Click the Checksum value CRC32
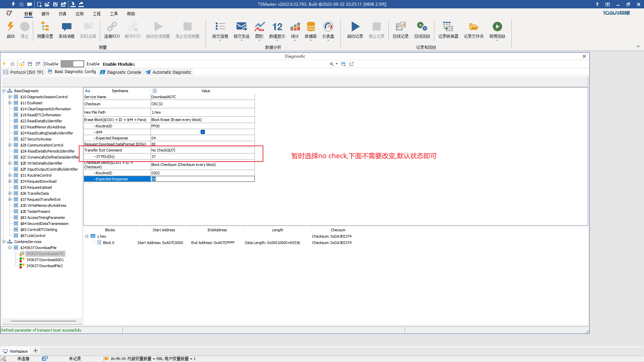 [203, 104]
